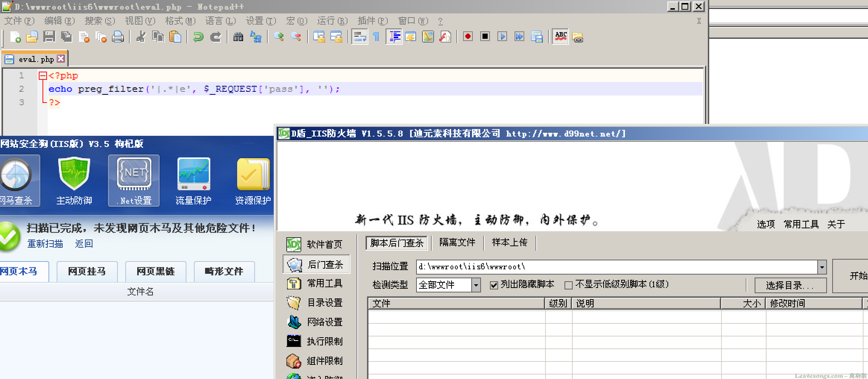Switch to the 样本上传 tab in D盾
Screen dimensions: 868x379
[510, 242]
